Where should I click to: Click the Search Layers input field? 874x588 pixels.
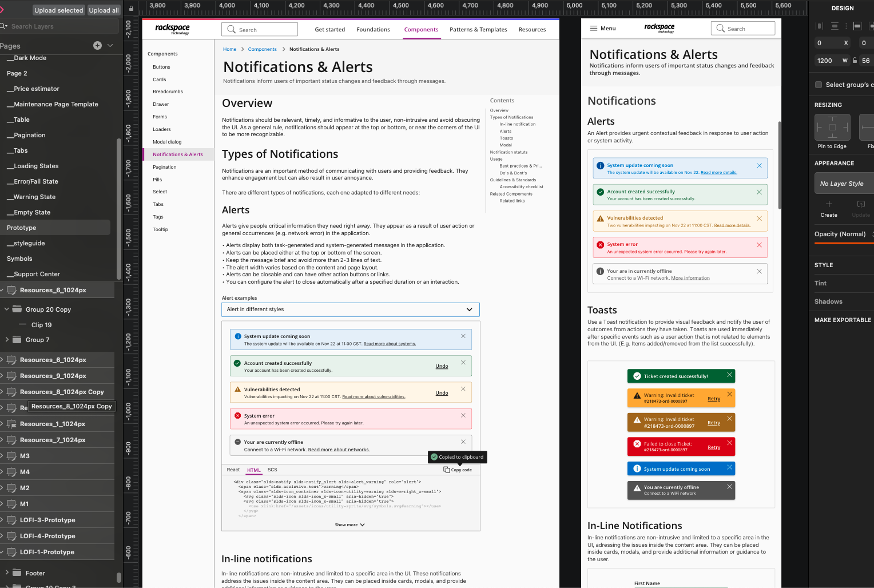63,26
